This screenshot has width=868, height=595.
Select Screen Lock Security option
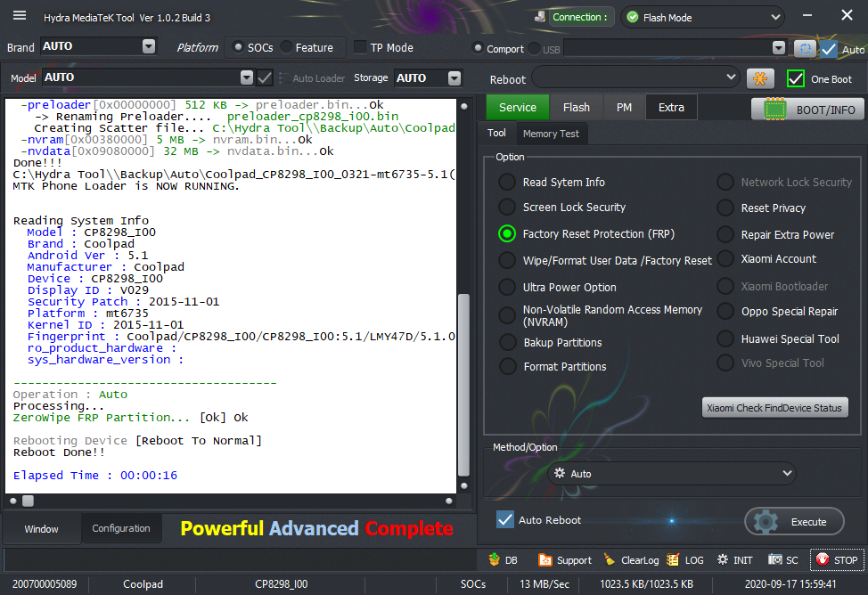[506, 207]
